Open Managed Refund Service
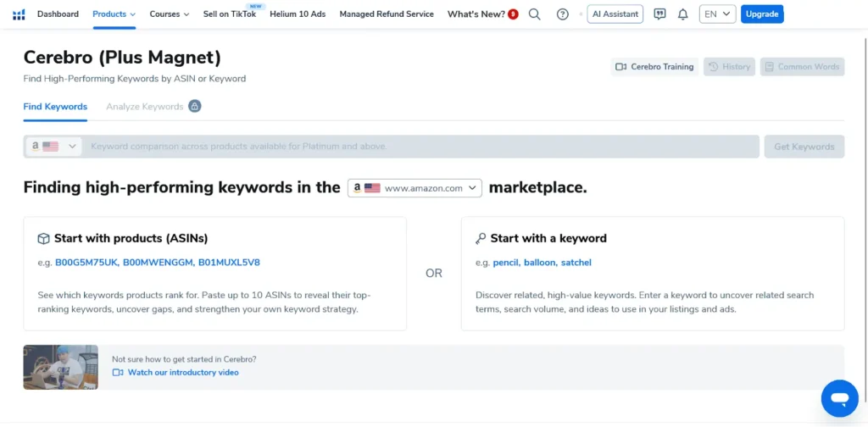The image size is (868, 427). pyautogui.click(x=387, y=14)
